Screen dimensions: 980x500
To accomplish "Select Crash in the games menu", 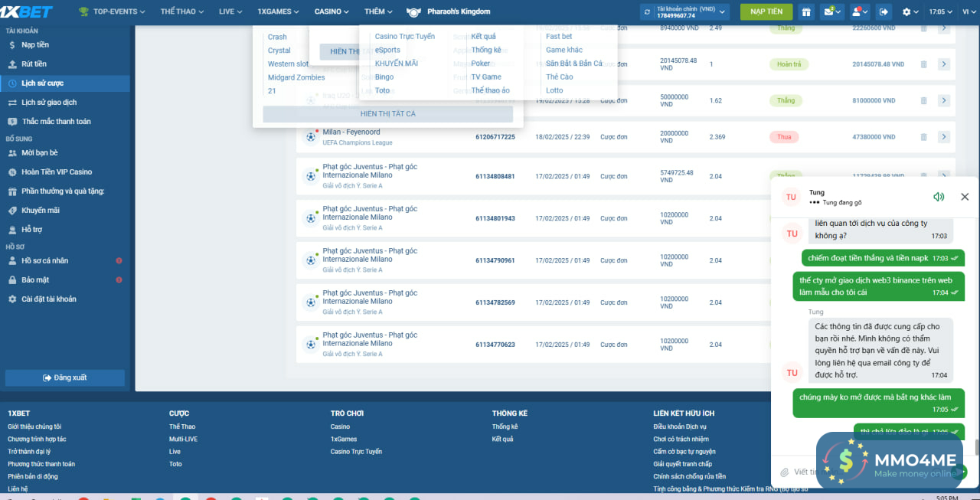I will pos(277,37).
